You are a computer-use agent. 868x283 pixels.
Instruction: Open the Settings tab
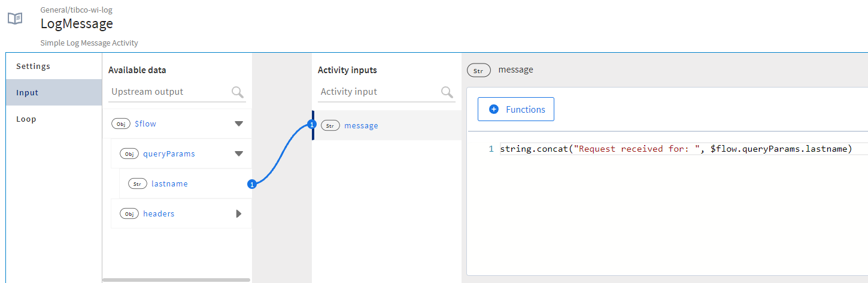pyautogui.click(x=34, y=66)
